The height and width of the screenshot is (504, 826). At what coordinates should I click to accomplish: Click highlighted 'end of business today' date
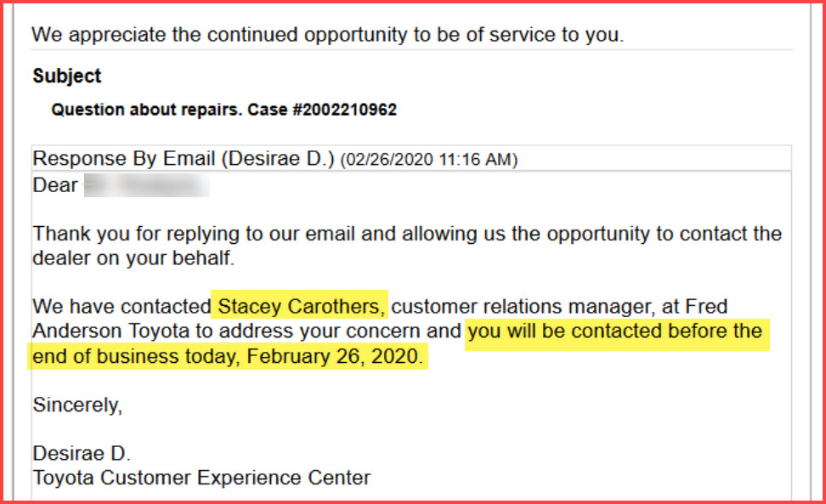click(x=228, y=356)
